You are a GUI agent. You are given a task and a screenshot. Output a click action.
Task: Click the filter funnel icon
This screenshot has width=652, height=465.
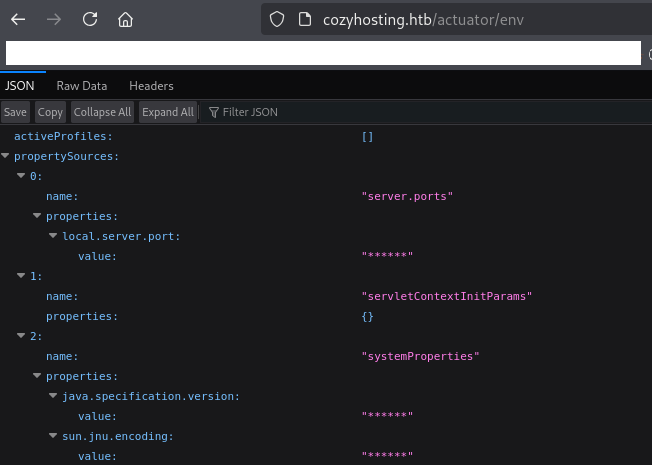(213, 112)
